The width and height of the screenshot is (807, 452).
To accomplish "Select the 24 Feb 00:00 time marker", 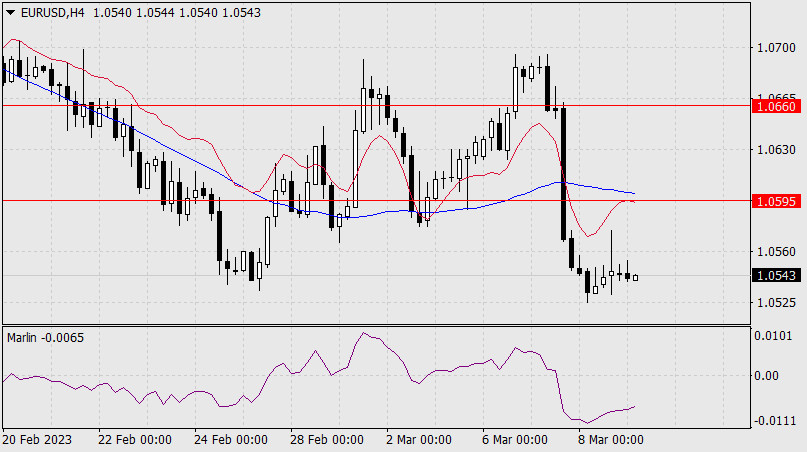I will pos(233,440).
